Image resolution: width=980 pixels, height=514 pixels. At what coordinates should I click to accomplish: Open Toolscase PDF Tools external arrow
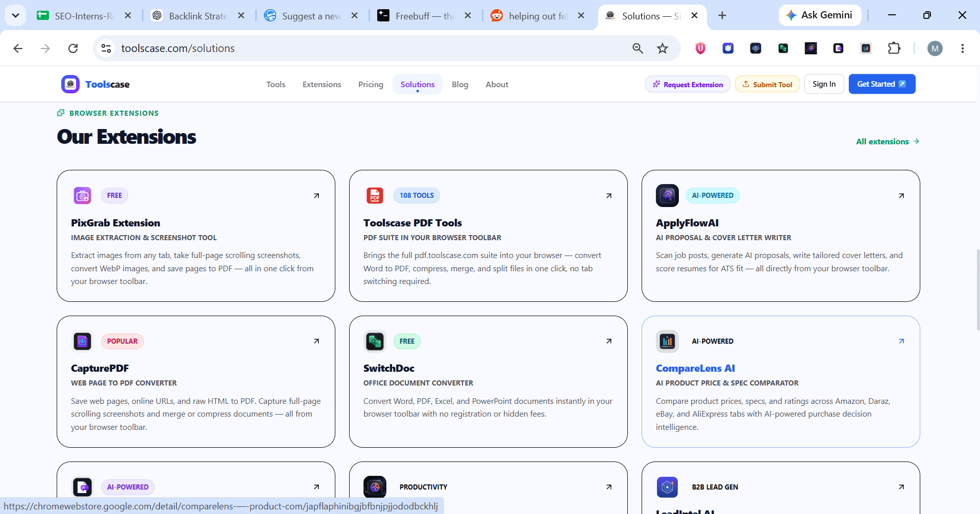609,196
